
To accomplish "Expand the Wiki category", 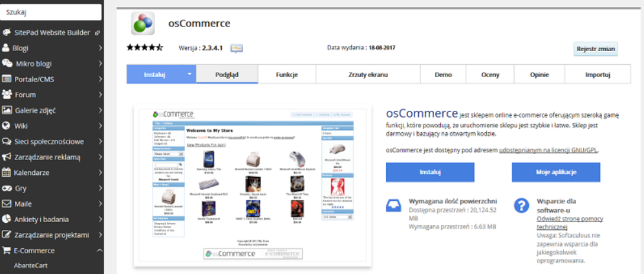I will pos(100,126).
